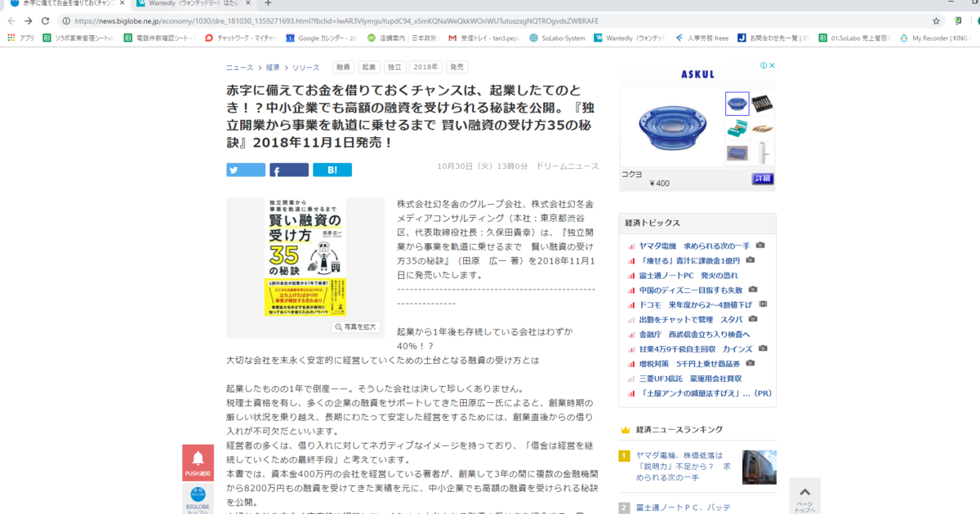The height and width of the screenshot is (514, 980).
Task: Click ドリームニュース source label
Action: pos(567,166)
